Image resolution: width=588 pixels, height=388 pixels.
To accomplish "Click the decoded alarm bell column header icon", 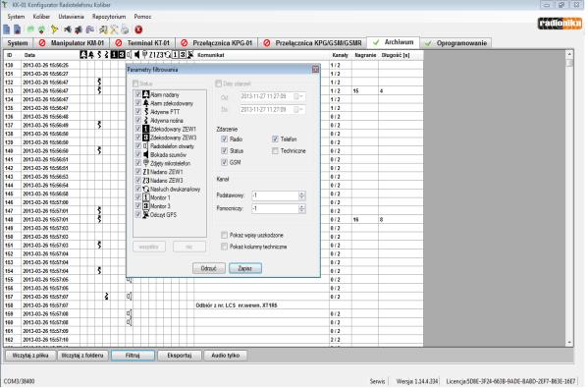I will point(90,55).
